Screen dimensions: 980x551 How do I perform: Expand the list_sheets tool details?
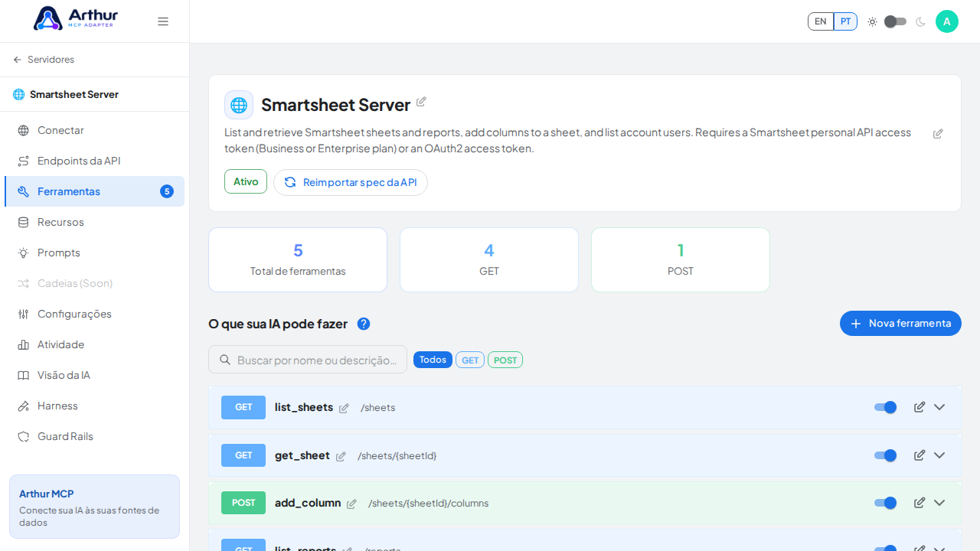[939, 407]
